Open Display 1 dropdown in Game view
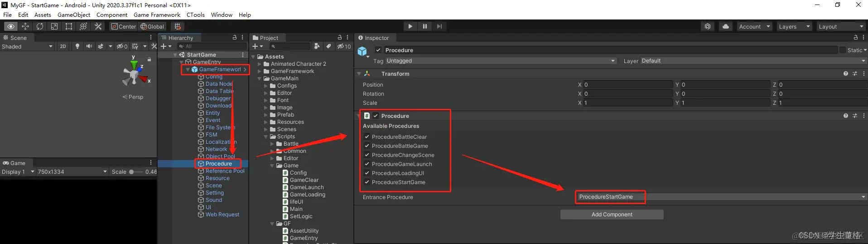Viewport: 868px width, 244px height. 18,171
